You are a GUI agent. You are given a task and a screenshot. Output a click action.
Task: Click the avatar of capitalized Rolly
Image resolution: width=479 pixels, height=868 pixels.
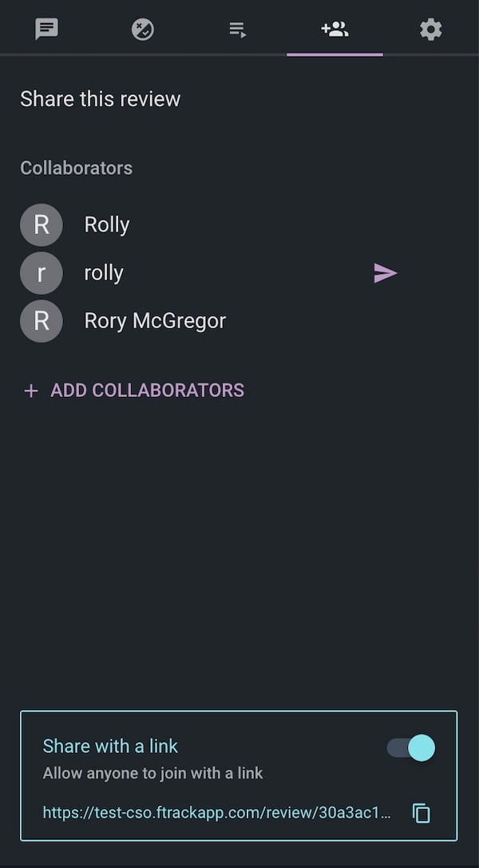42,225
